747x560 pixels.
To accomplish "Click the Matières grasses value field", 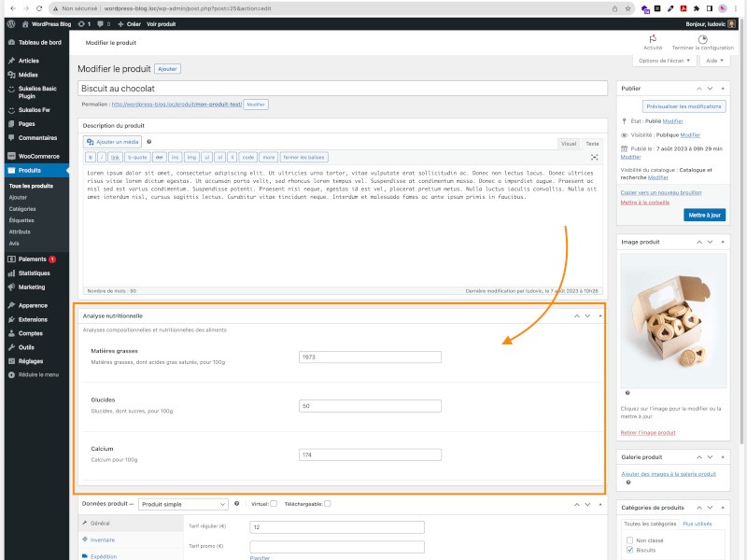I will pyautogui.click(x=370, y=357).
